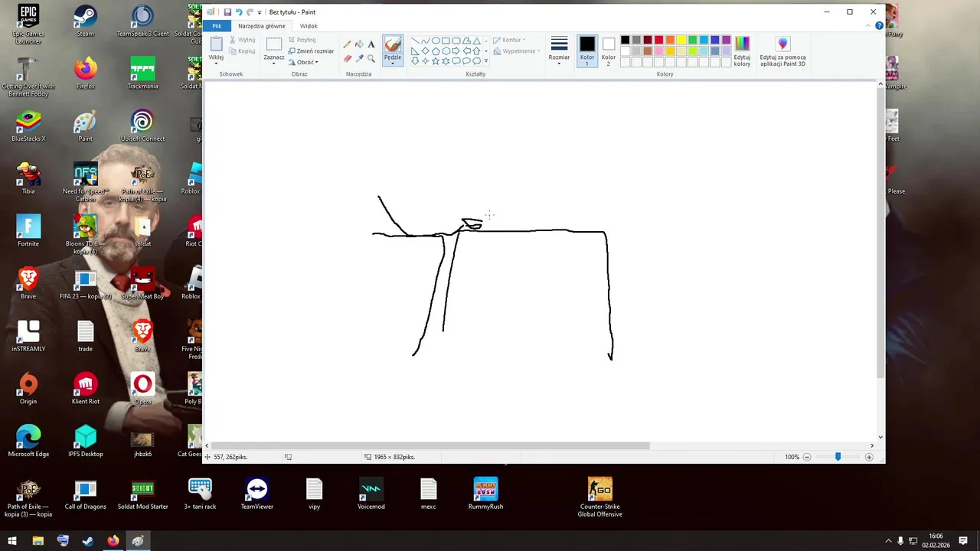Open the Obróć rotate dropdown
The width and height of the screenshot is (980, 551).
pyautogui.click(x=302, y=62)
